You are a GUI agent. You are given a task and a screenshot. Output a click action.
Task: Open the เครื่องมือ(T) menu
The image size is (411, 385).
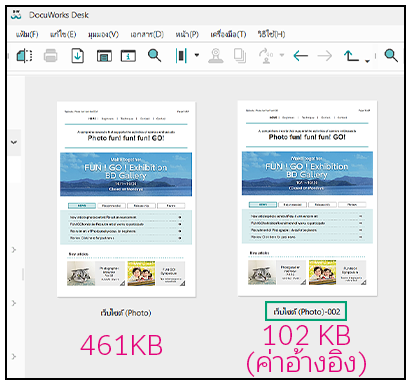click(228, 34)
